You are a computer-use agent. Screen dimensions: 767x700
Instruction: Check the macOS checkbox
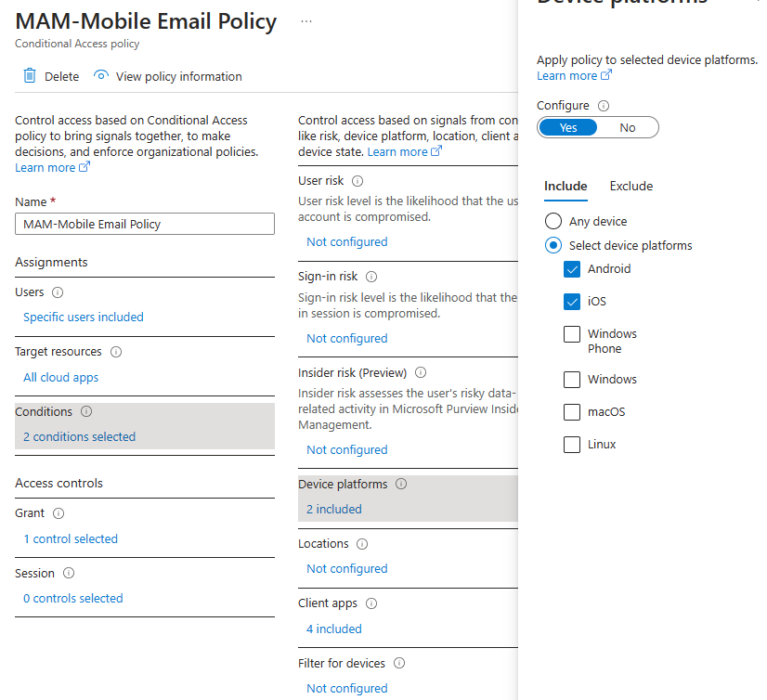tap(572, 412)
